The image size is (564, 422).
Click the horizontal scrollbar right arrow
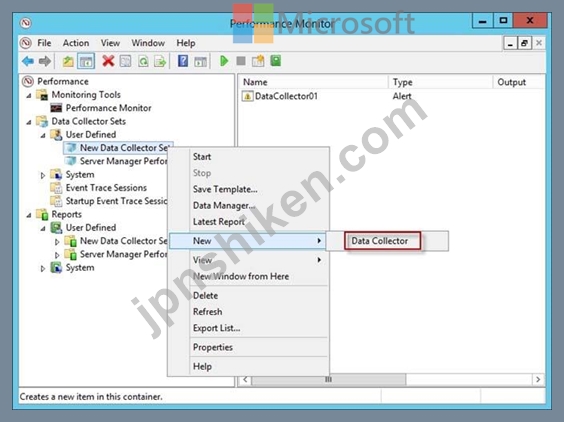538,380
